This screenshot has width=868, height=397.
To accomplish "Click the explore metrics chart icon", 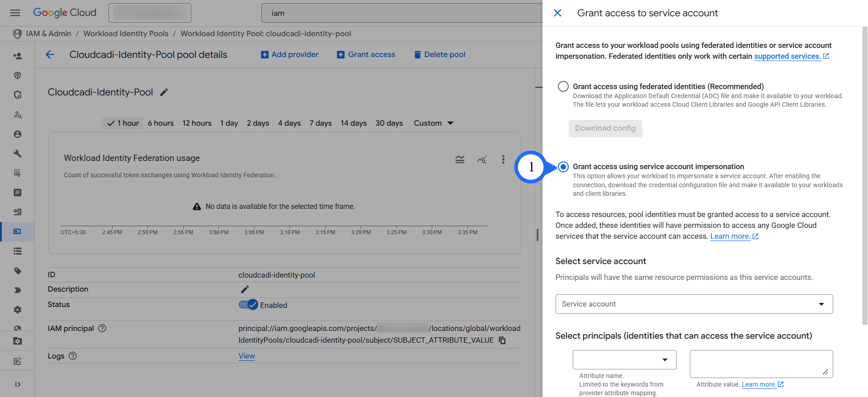I will tap(481, 159).
